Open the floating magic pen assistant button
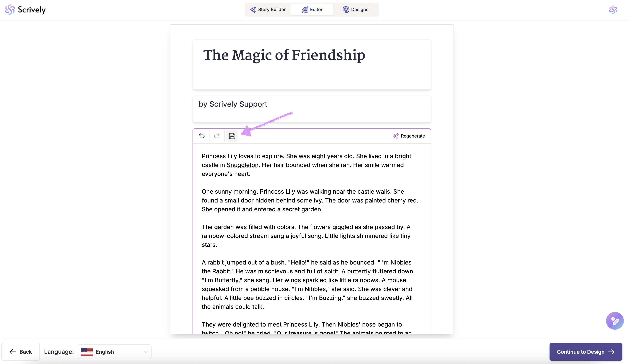Screen dimensions: 629x364 pyautogui.click(x=615, y=321)
